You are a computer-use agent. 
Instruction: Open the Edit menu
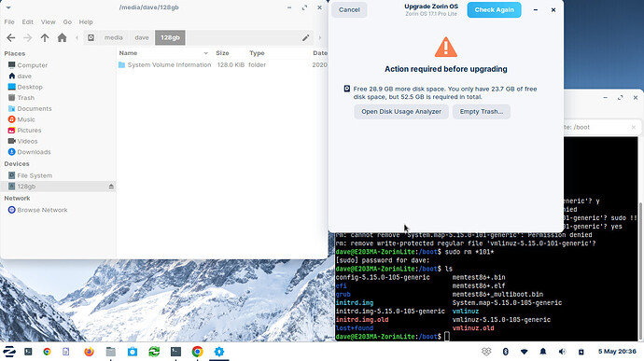pyautogui.click(x=27, y=21)
